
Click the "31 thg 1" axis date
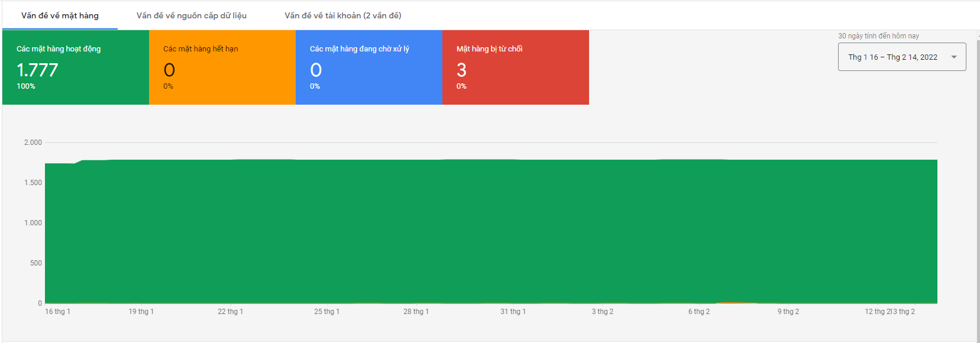513,312
